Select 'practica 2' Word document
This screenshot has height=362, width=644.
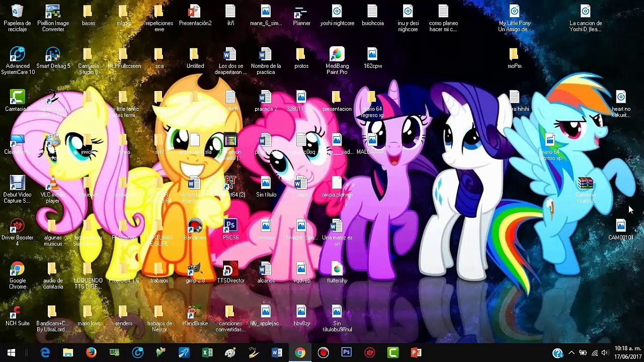click(266, 101)
